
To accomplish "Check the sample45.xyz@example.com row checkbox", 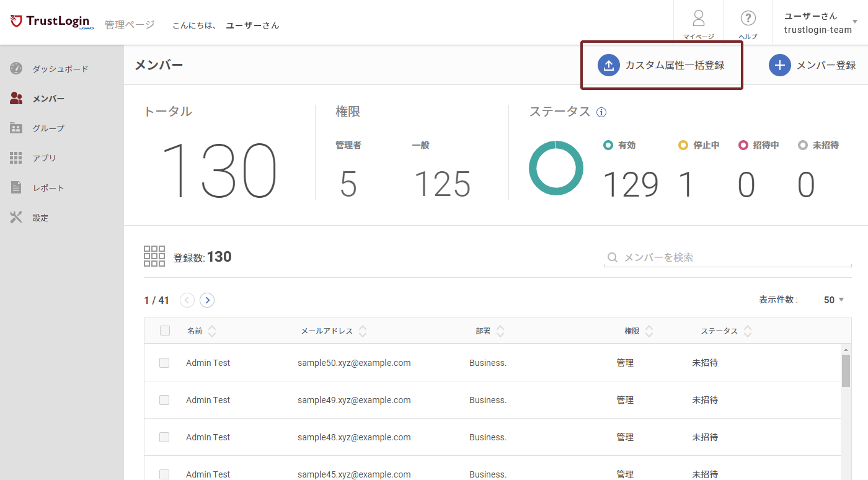I will coord(164,474).
